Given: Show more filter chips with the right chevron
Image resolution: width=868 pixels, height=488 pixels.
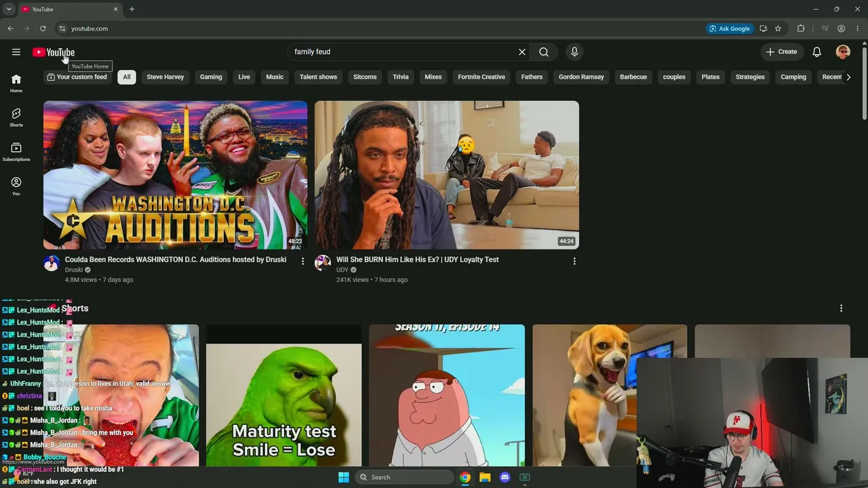Looking at the screenshot, I should coord(848,77).
